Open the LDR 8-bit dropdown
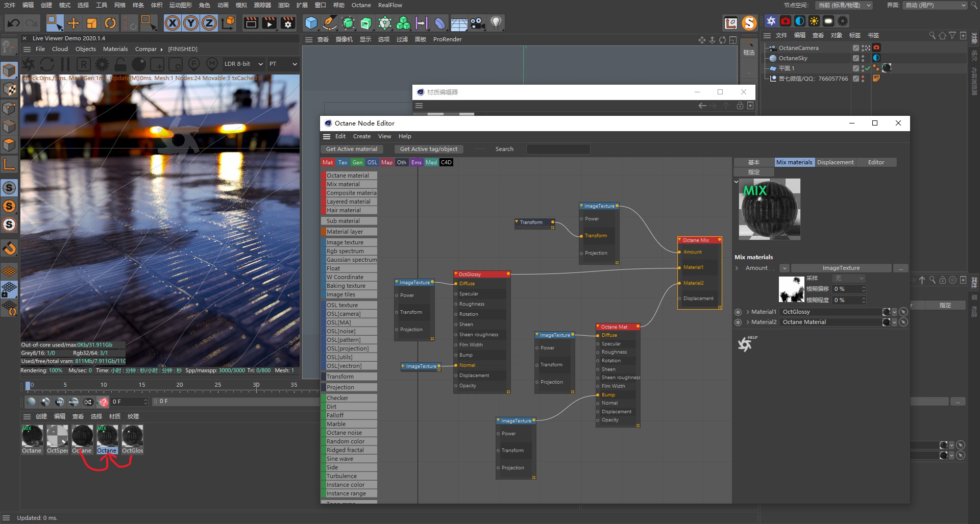This screenshot has width=980, height=524. (243, 64)
